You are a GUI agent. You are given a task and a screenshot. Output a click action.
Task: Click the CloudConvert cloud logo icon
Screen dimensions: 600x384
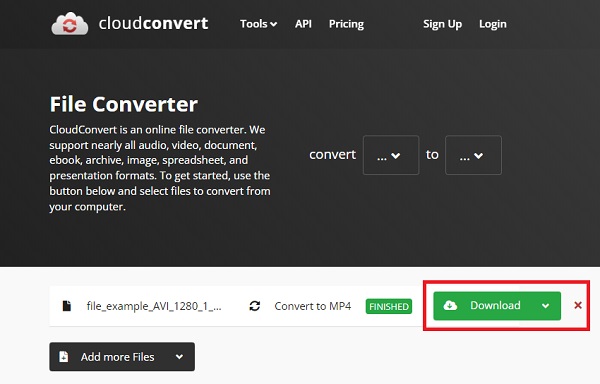[70, 24]
